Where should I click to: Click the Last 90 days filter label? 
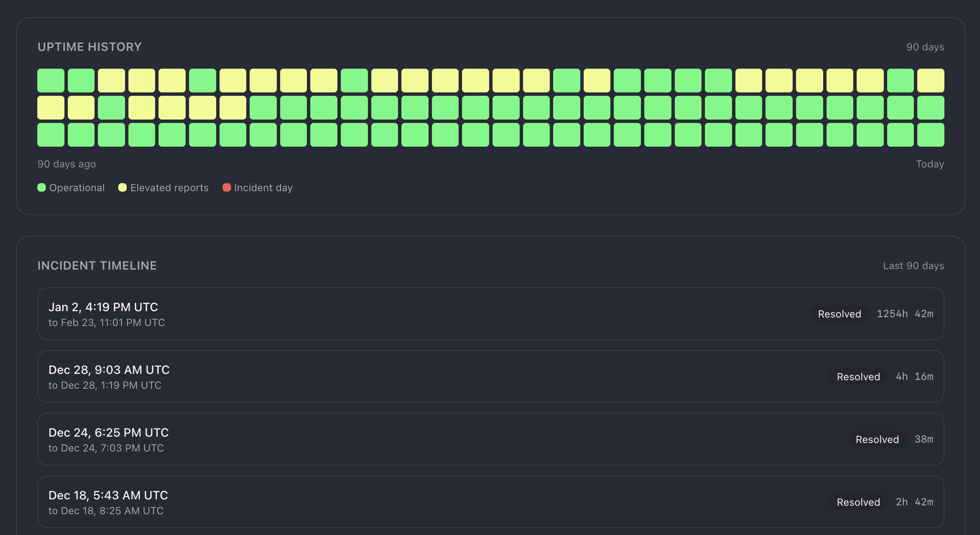(x=913, y=265)
